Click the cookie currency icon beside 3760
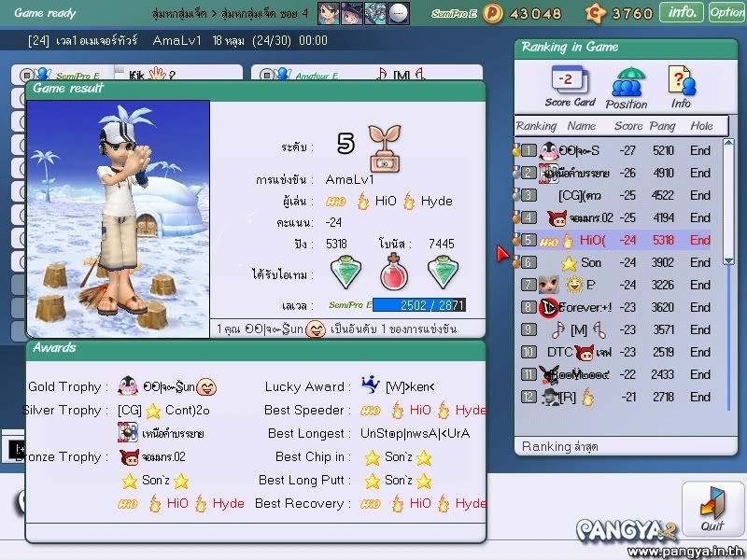Image resolution: width=747 pixels, height=560 pixels. [595, 13]
